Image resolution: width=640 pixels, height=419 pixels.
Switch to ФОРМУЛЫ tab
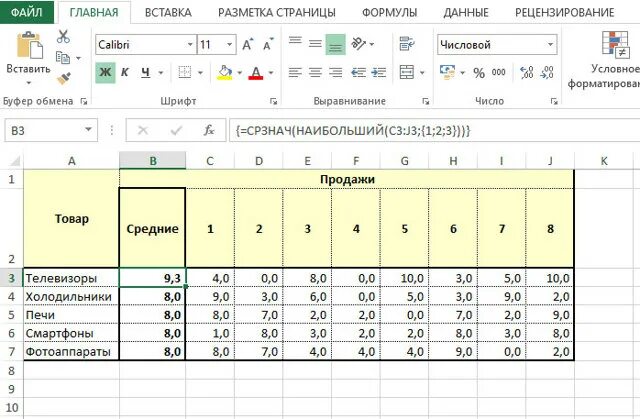[x=390, y=12]
